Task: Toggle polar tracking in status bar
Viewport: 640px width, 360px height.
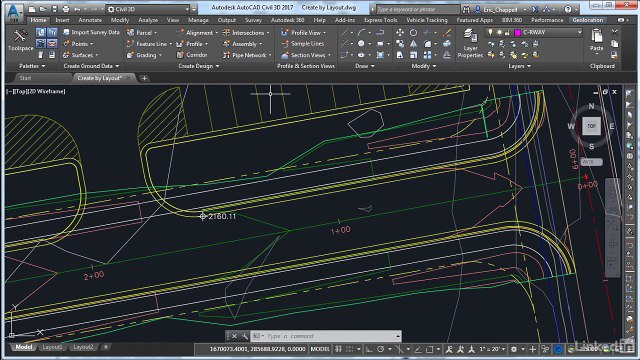Action: [381, 349]
